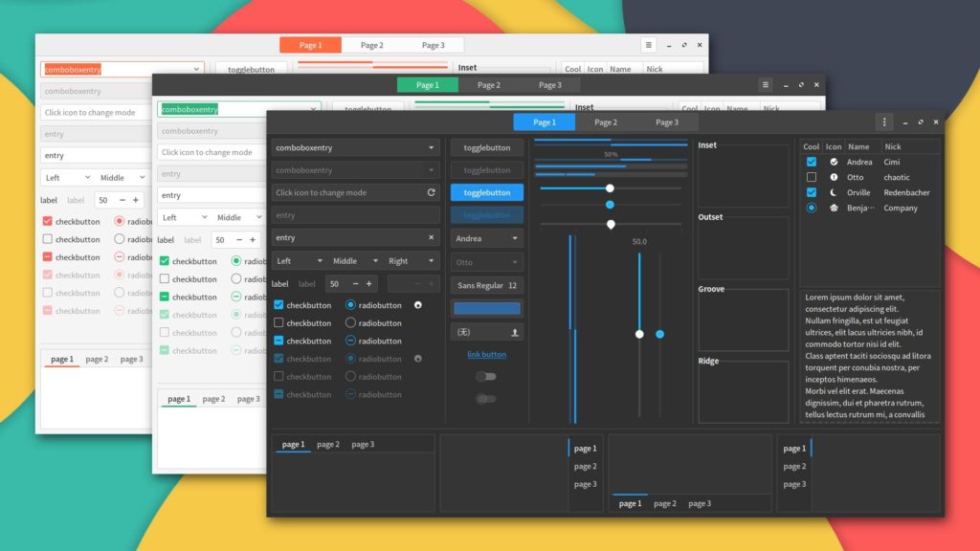Click the blue color swatch button

click(487, 308)
